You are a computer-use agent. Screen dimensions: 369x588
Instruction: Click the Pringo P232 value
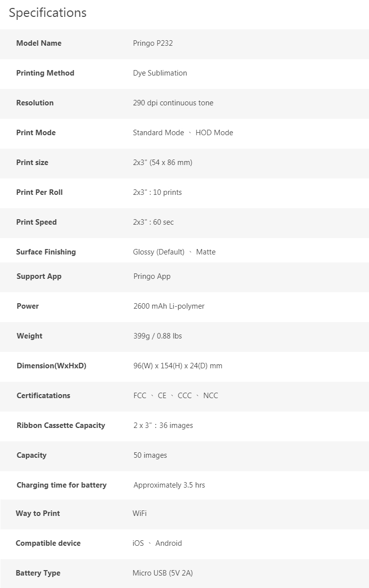click(153, 43)
